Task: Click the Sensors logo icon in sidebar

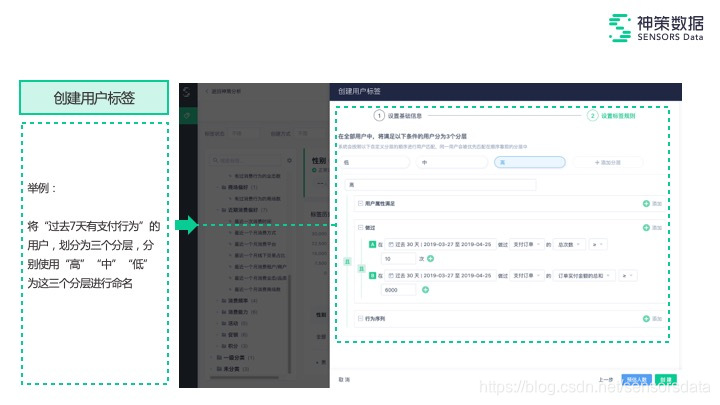Action: pyautogui.click(x=186, y=92)
